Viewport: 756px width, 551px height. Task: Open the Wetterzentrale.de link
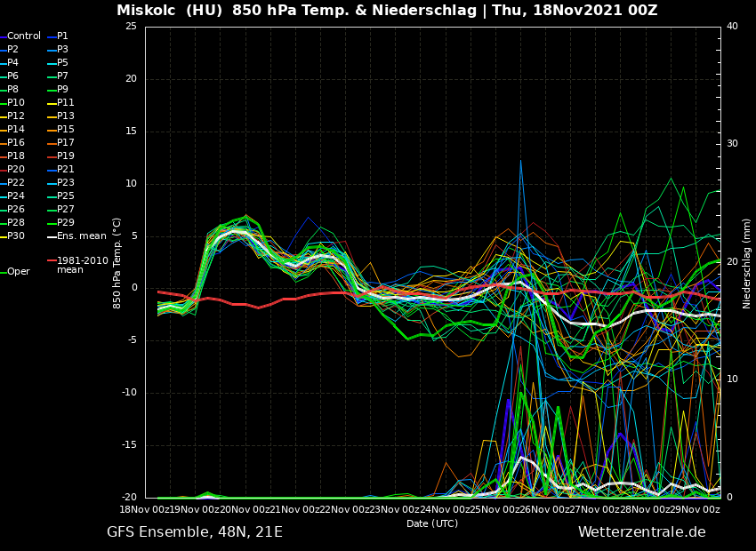tap(641, 532)
